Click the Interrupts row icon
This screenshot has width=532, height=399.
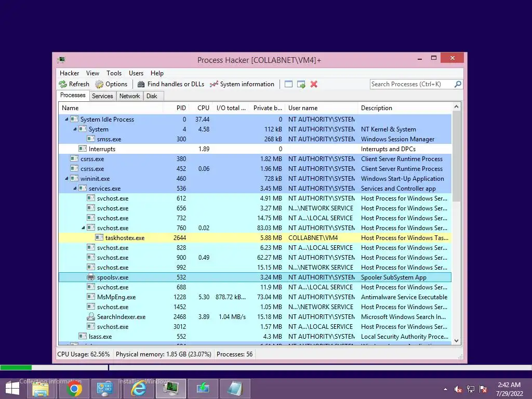tap(83, 149)
